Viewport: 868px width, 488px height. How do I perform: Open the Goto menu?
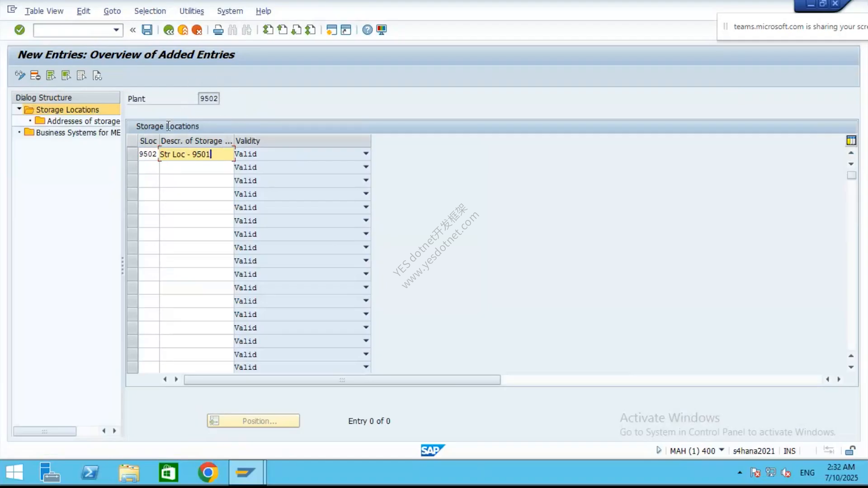112,11
